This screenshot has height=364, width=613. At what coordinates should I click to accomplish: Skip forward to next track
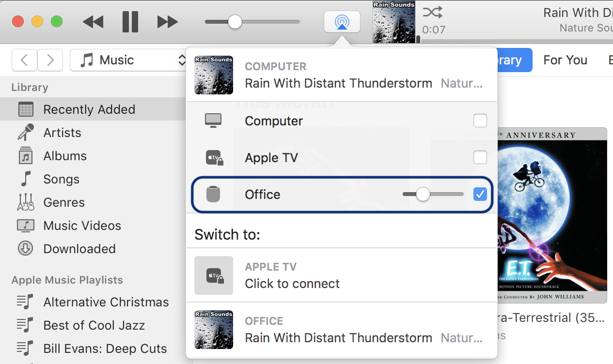point(168,22)
